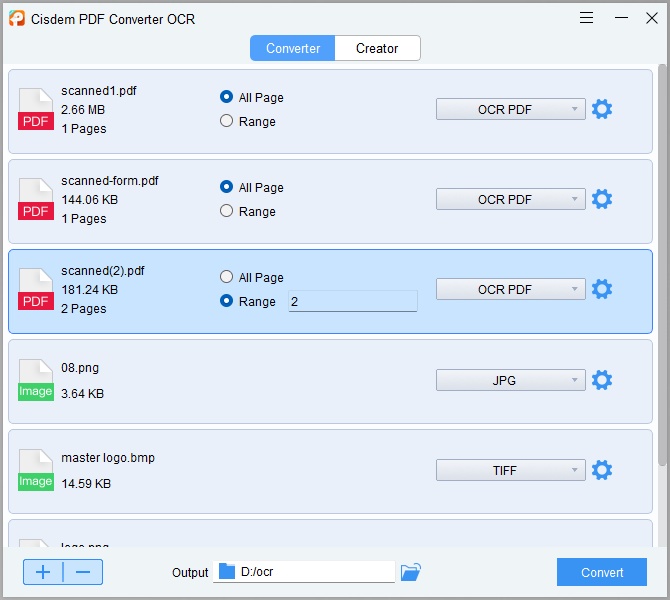This screenshot has height=600, width=670.
Task: Select All Page for scanned1.pdf
Action: point(252,97)
